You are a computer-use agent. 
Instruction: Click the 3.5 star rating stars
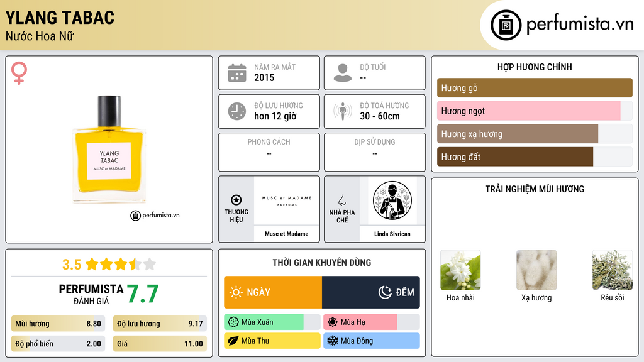pyautogui.click(x=121, y=265)
